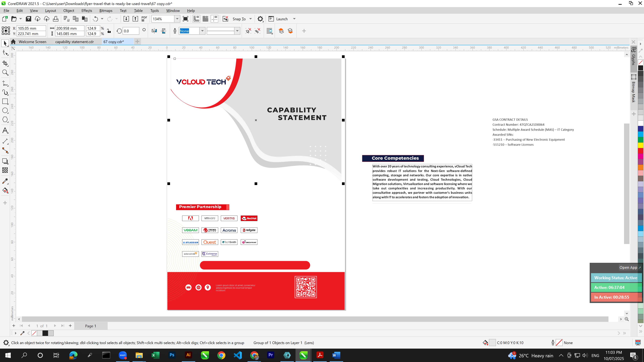Select the Text tool

point(5,130)
